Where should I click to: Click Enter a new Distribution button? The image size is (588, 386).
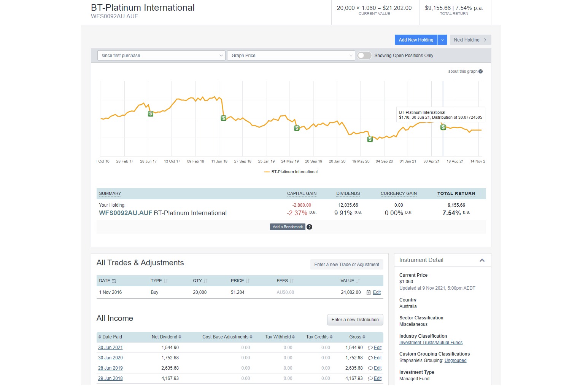point(355,320)
